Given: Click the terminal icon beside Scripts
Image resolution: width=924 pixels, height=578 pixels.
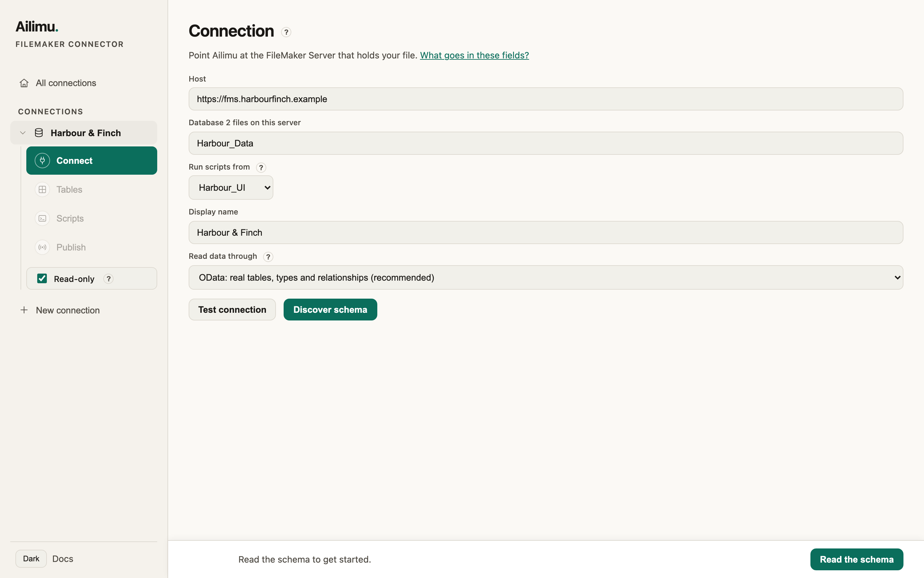Looking at the screenshot, I should point(42,218).
